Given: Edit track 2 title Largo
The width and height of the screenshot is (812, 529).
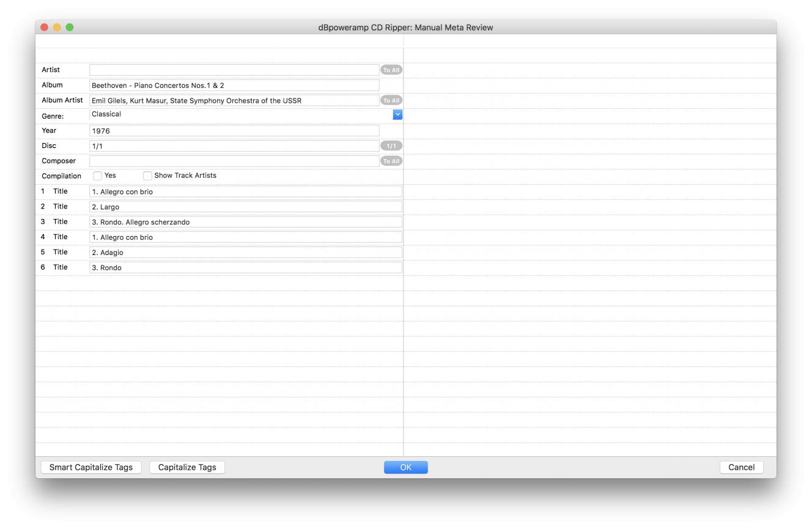Looking at the screenshot, I should pyautogui.click(x=246, y=207).
